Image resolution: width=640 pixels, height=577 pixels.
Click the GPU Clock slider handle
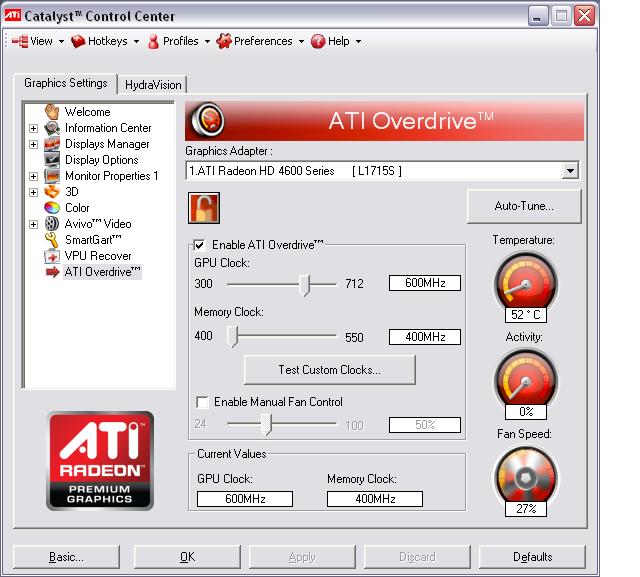(305, 284)
